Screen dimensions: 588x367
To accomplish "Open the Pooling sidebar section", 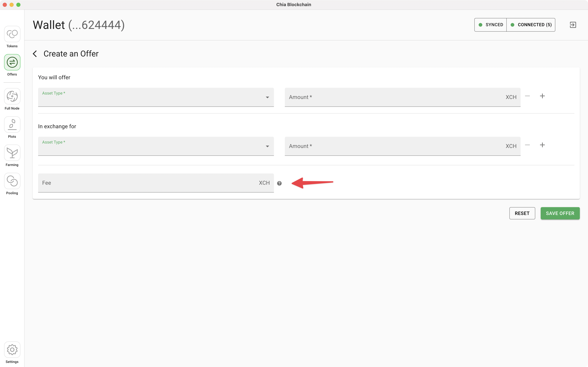I will coord(12,181).
